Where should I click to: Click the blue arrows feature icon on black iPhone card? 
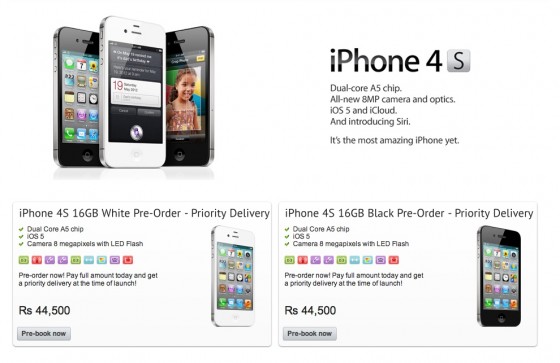tap(354, 260)
